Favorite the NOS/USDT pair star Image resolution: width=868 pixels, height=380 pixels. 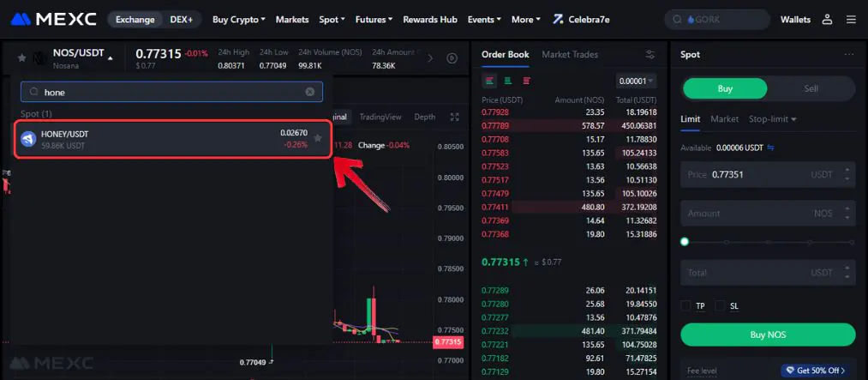point(21,57)
